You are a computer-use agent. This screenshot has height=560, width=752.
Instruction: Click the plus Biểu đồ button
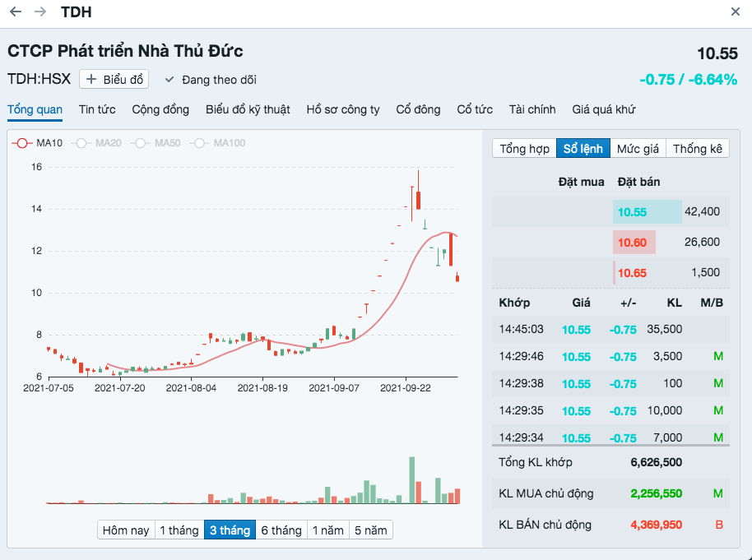114,79
